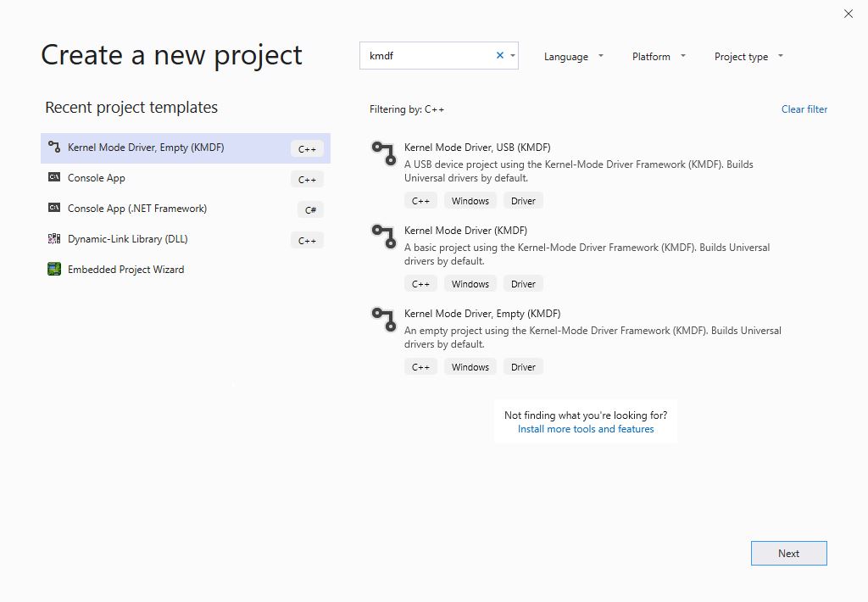Click the Console App (.NET Framework) icon
Image resolution: width=868 pixels, height=602 pixels.
click(54, 208)
